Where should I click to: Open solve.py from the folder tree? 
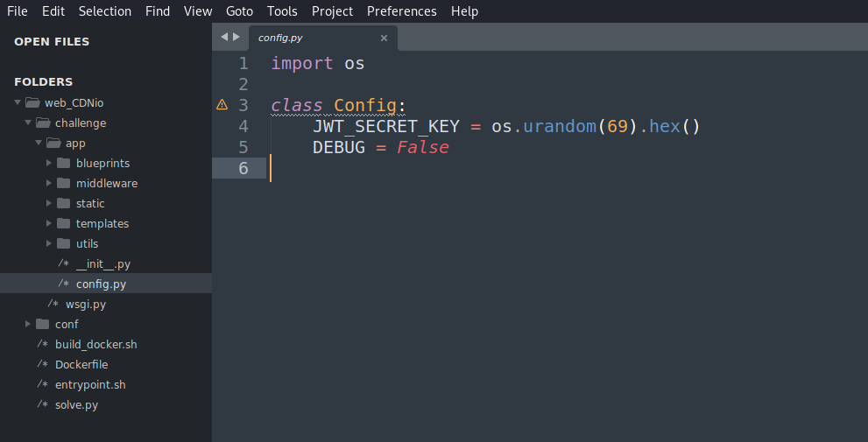pyautogui.click(x=76, y=405)
